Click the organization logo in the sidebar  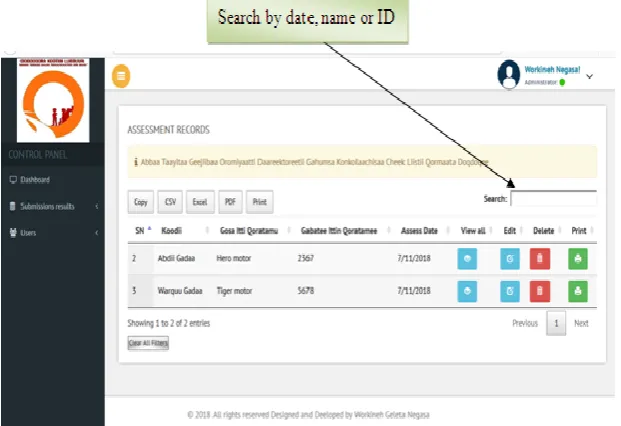point(53,100)
